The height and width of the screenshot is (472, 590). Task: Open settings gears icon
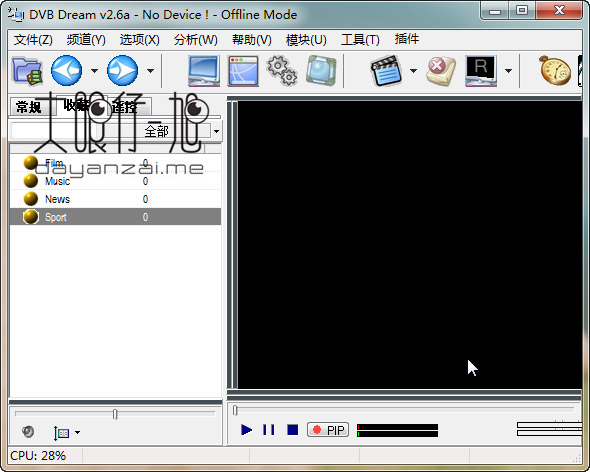(282, 70)
